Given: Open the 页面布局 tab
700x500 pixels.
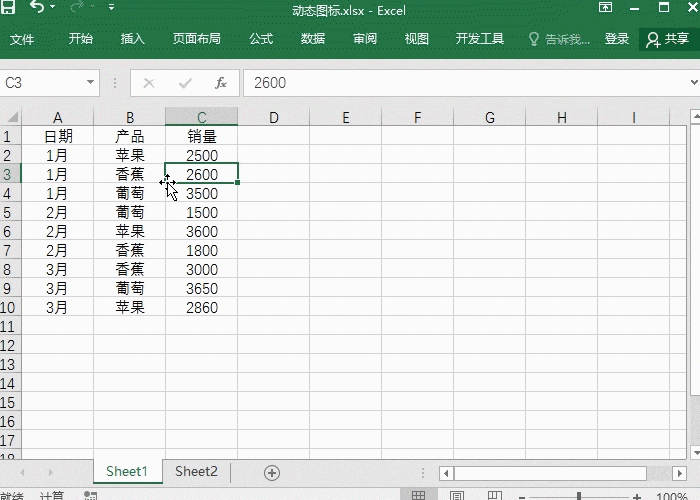Looking at the screenshot, I should 197,39.
